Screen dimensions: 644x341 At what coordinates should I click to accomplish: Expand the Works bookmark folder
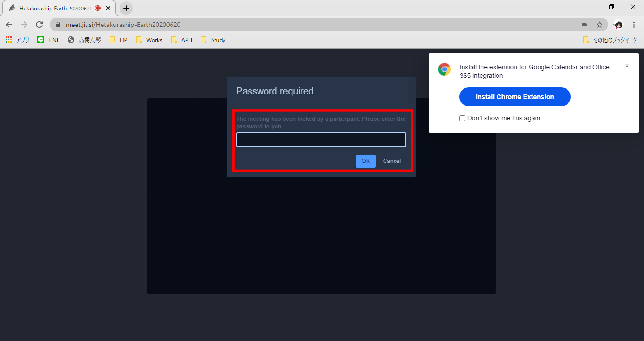pyautogui.click(x=149, y=40)
